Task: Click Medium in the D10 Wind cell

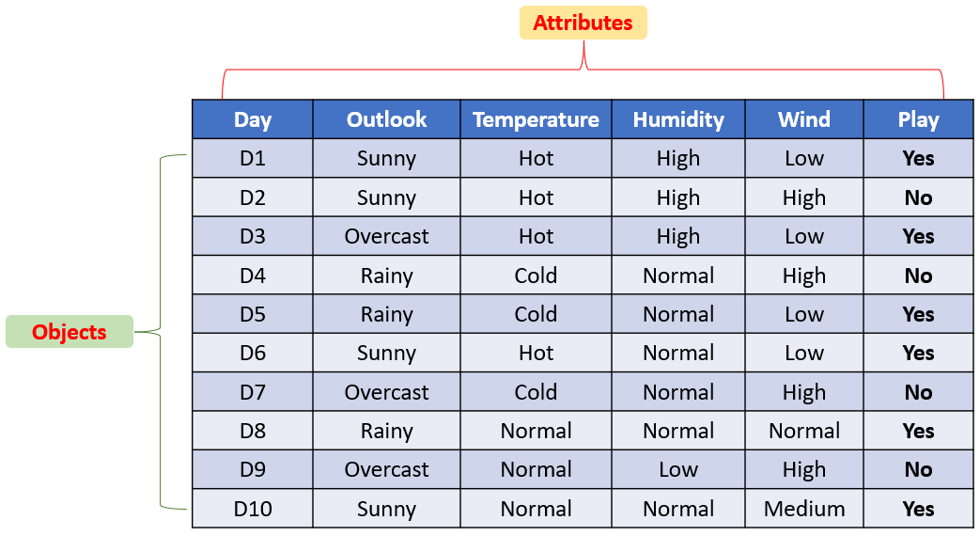Action: tap(804, 509)
